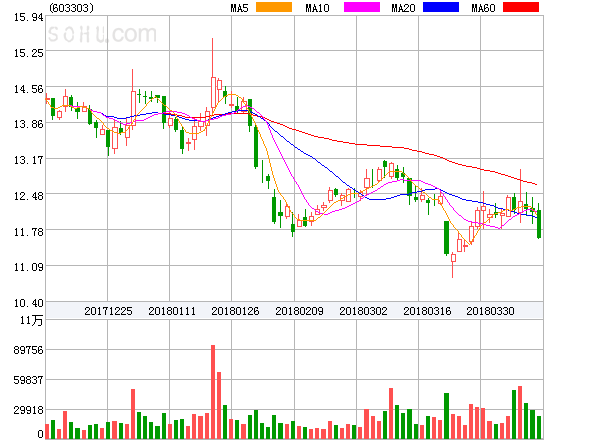Click the 13.17 price axis label
The height and width of the screenshot is (440, 600).
tap(29, 160)
